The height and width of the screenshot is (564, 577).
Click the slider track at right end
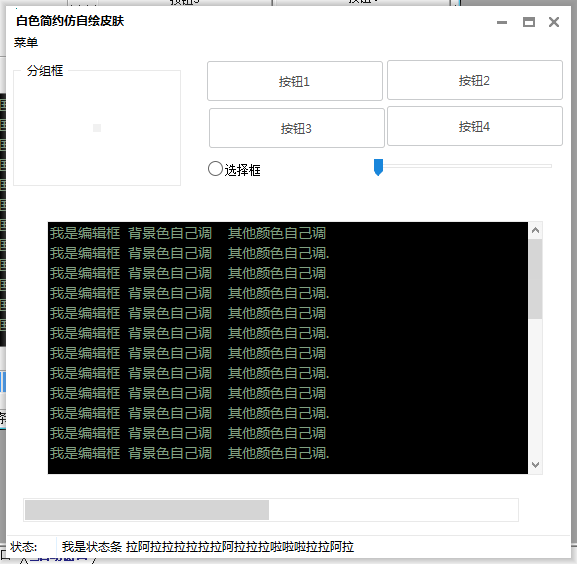[548, 166]
